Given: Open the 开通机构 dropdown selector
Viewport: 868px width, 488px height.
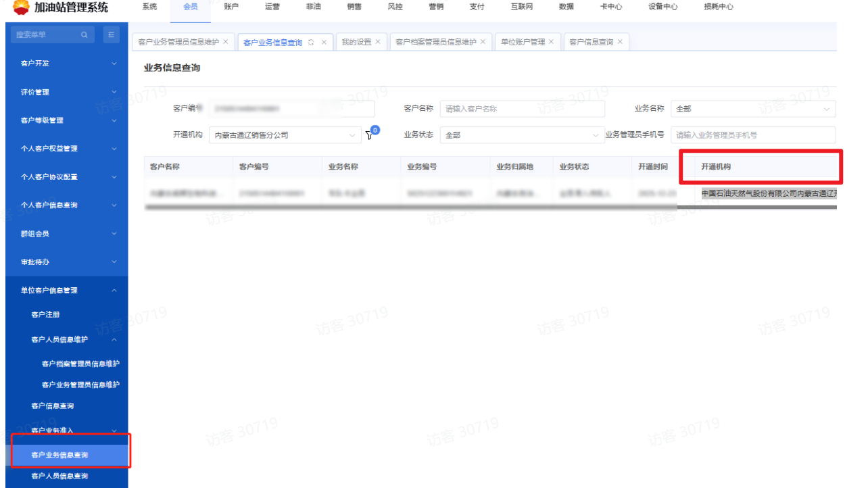Looking at the screenshot, I should (285, 135).
